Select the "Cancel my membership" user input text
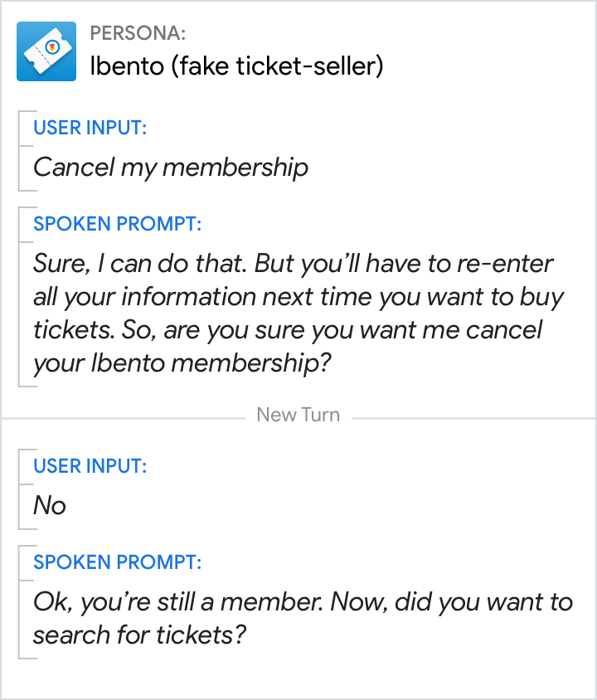The image size is (597, 700). [170, 168]
